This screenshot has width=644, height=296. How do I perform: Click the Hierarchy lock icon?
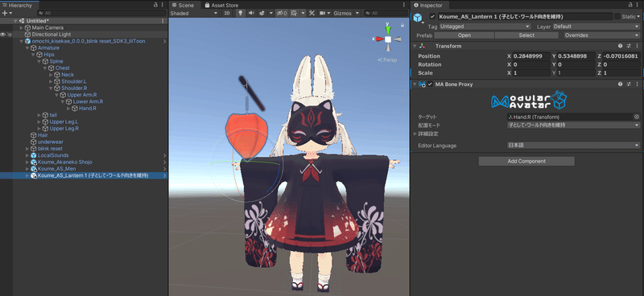pyautogui.click(x=155, y=5)
